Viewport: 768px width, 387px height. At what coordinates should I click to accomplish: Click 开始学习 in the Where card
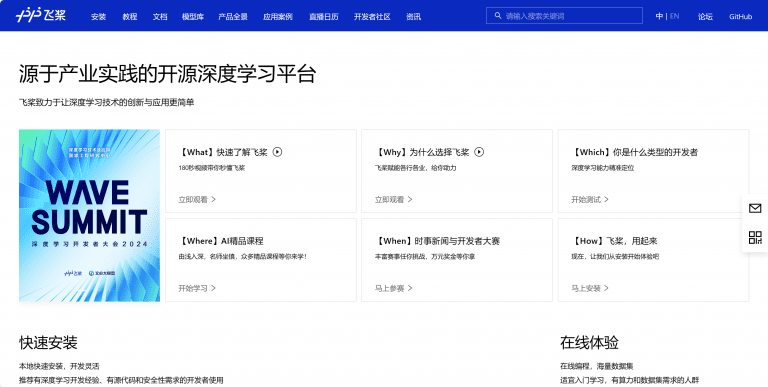(197, 288)
